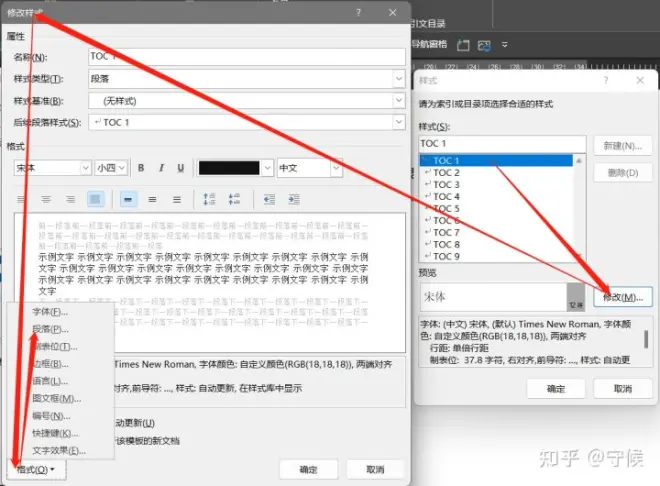660x486 pixels.
Task: Choose 编号(N)... from format menu
Action: [51, 416]
